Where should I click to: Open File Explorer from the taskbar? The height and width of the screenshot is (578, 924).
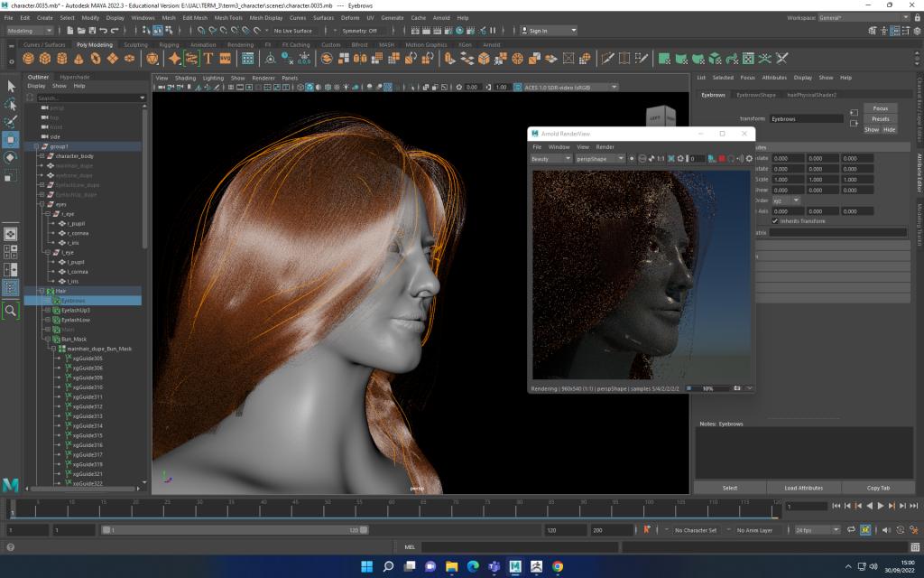pos(451,566)
